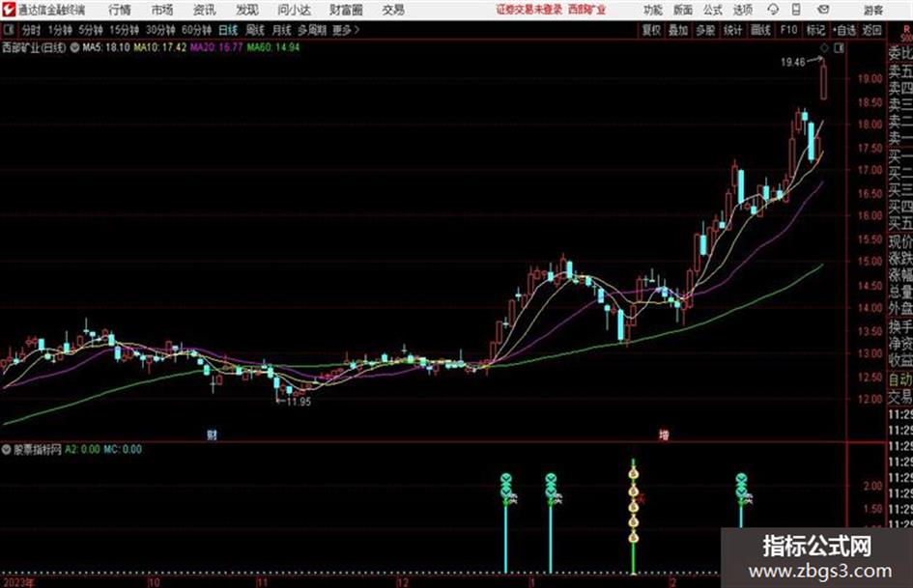This screenshot has height=588, width=913.
Task: Click the MA5: 18.10 indicator value
Action: [x=106, y=47]
